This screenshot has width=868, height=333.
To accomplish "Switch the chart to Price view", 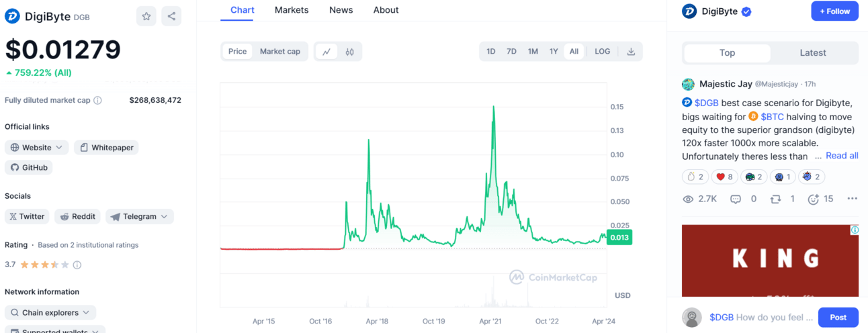I will tap(237, 52).
